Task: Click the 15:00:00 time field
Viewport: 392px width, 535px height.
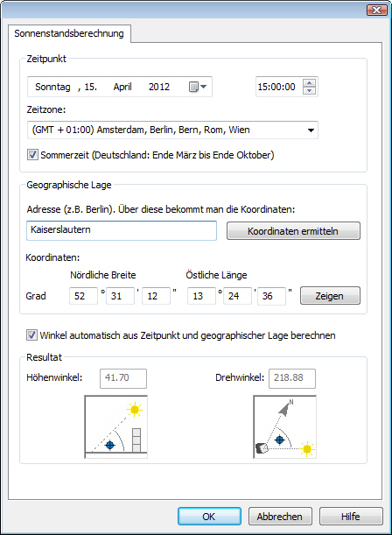Action: [x=279, y=87]
